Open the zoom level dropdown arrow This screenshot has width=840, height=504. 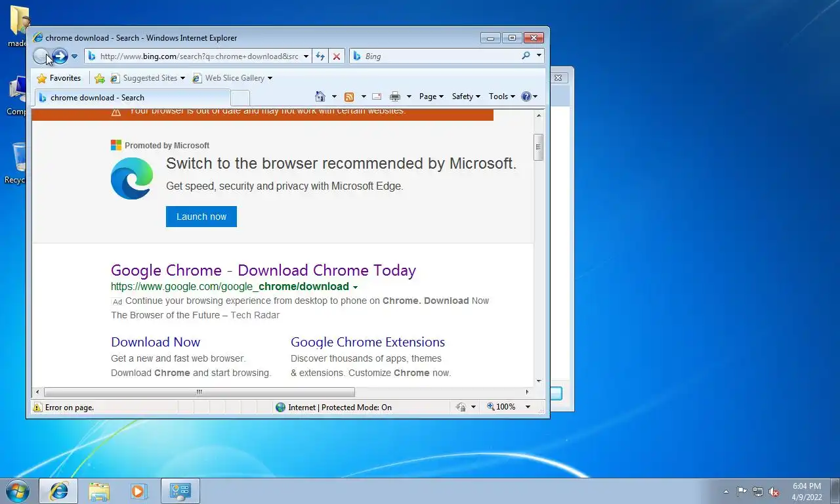[528, 407]
